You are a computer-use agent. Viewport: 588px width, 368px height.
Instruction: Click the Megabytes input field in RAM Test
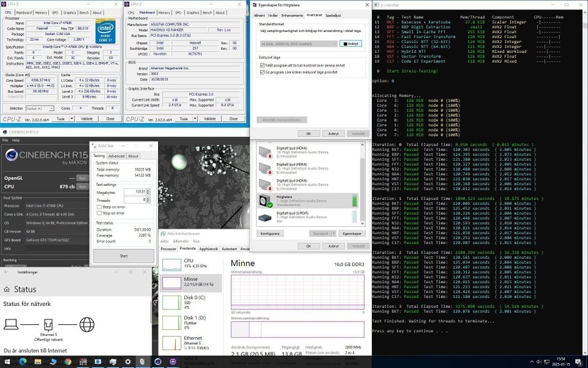(x=134, y=192)
